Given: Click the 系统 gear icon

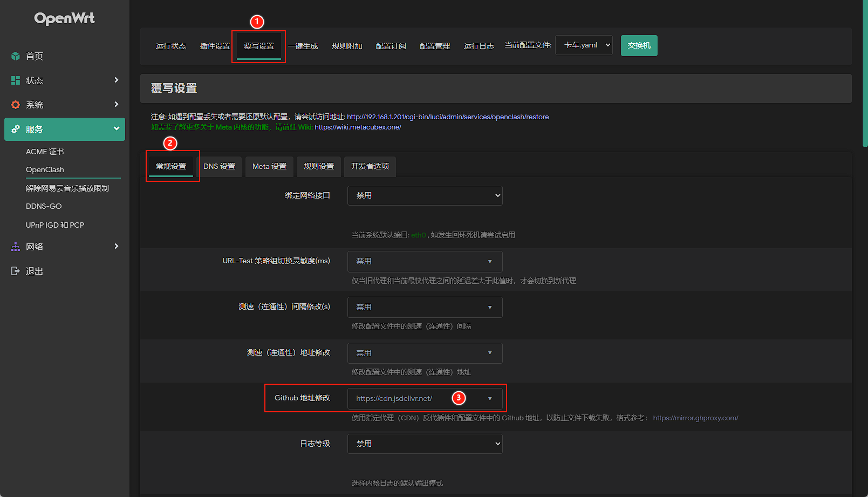Looking at the screenshot, I should click(16, 105).
